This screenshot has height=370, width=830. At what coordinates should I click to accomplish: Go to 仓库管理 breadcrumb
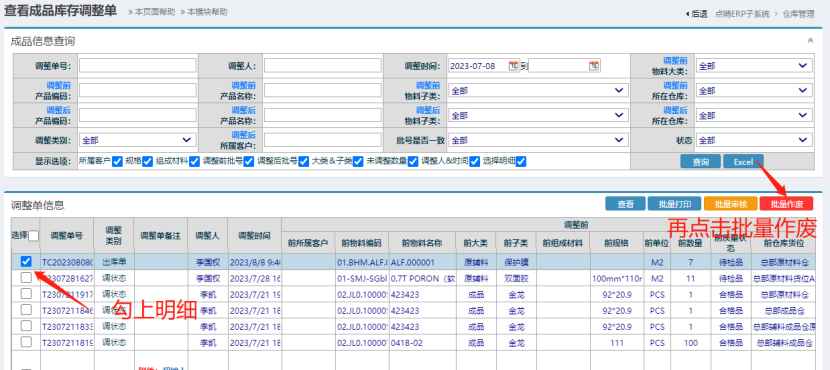pyautogui.click(x=798, y=14)
